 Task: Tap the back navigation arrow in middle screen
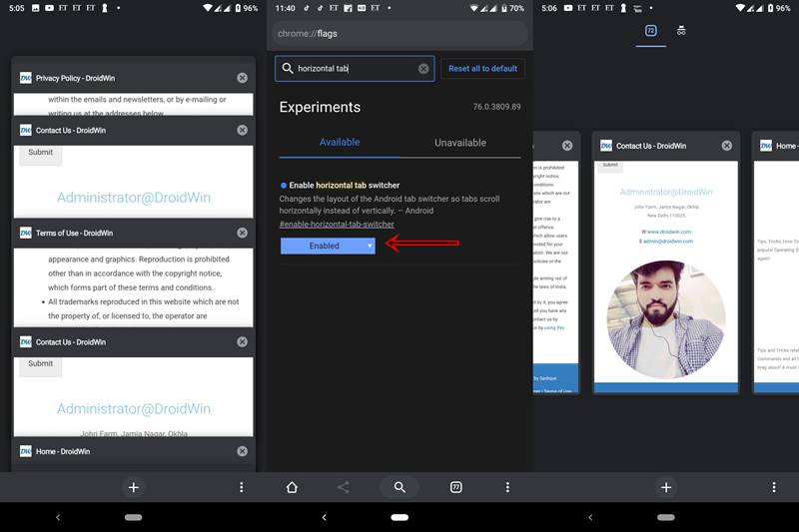(324, 517)
